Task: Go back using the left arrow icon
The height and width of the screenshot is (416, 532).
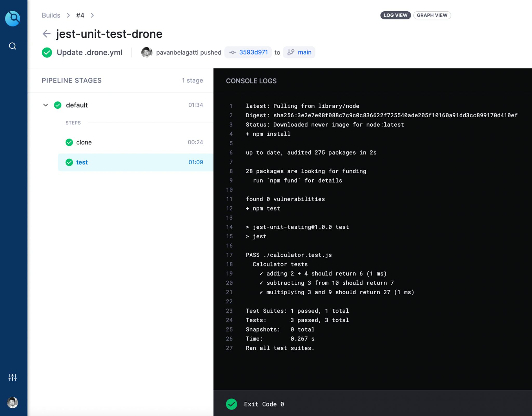Action: [46, 34]
